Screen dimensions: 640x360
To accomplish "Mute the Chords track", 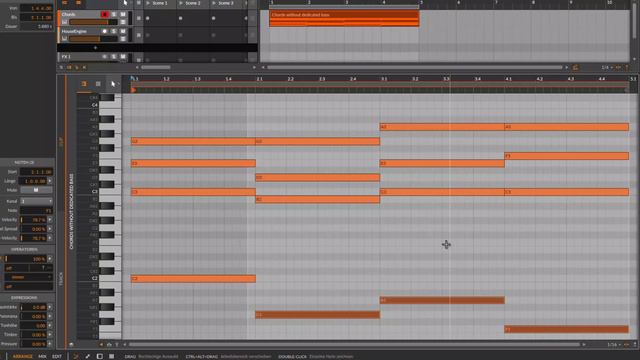I will click(123, 14).
